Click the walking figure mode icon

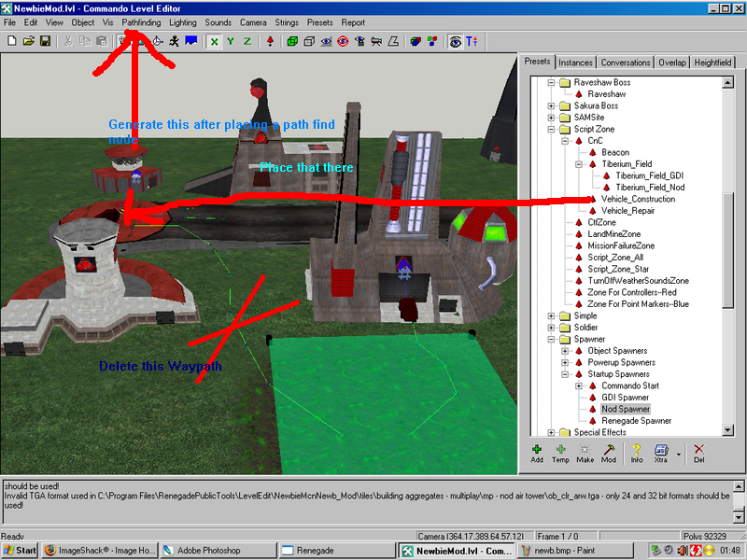[x=174, y=41]
